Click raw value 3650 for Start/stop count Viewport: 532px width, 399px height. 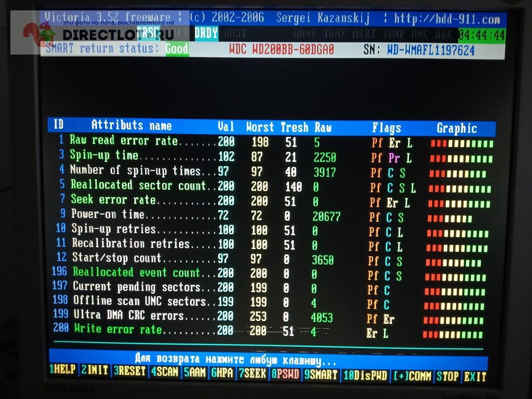(x=323, y=260)
